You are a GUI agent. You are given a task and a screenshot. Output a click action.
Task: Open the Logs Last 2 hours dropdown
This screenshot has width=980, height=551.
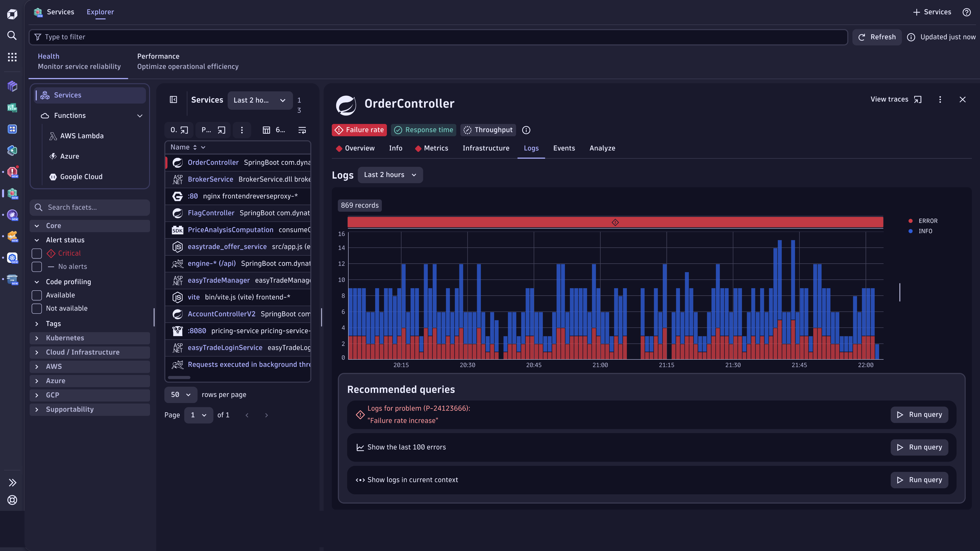click(390, 175)
